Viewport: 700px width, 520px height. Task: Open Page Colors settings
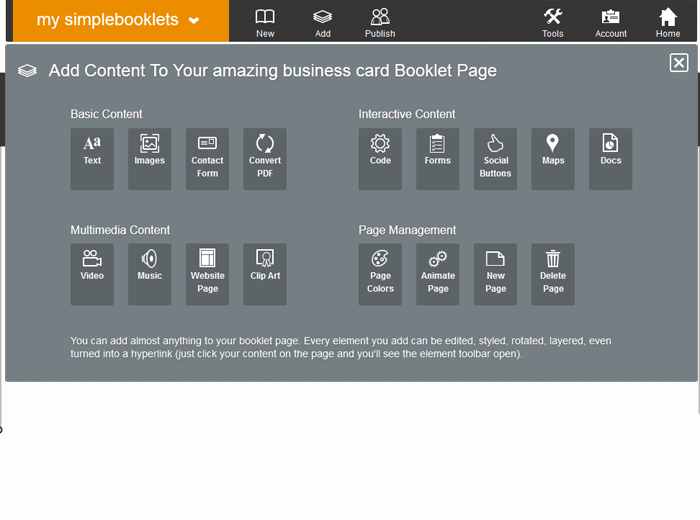pyautogui.click(x=380, y=274)
